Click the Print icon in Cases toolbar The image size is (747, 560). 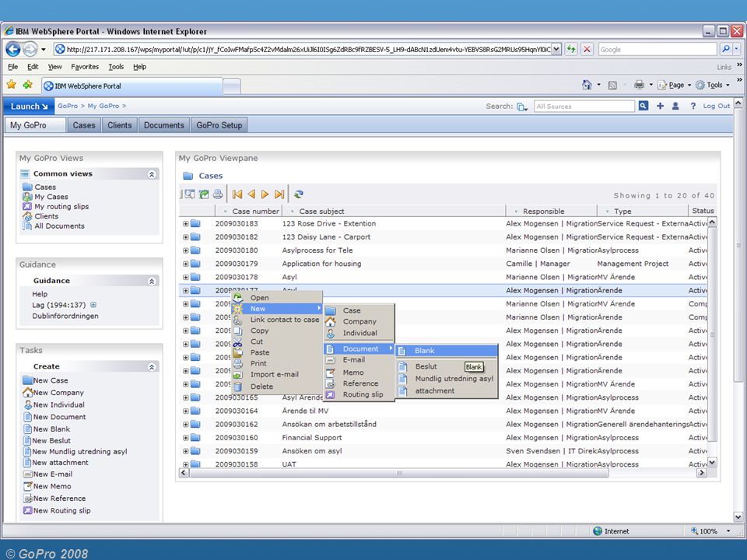218,194
